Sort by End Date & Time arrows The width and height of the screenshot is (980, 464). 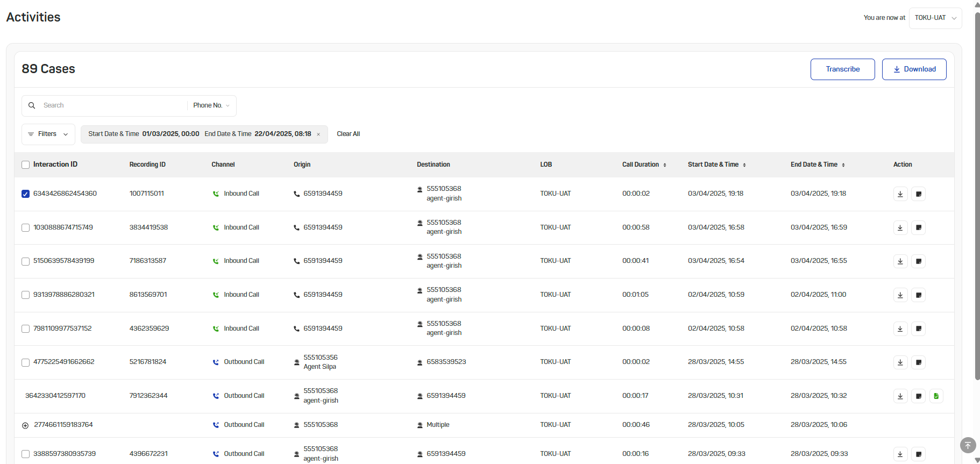click(x=843, y=165)
